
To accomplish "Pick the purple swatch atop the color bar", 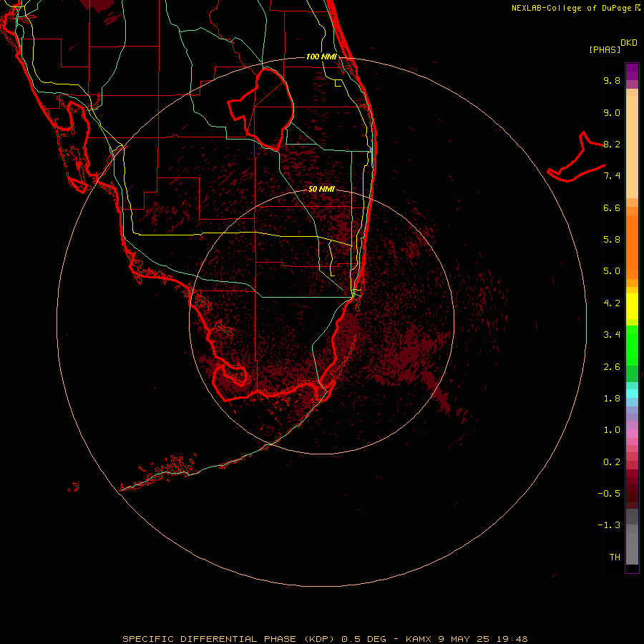I will point(632,72).
